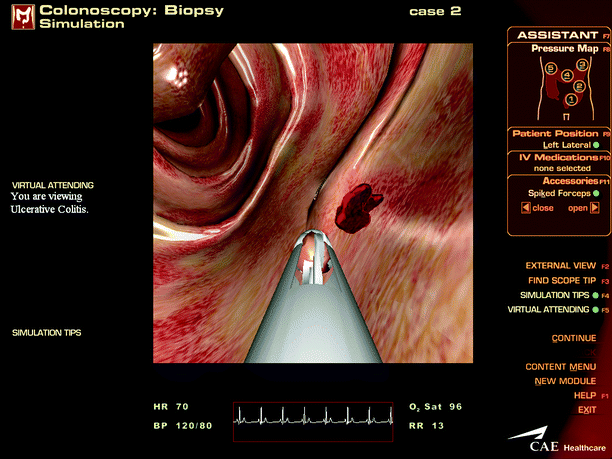The width and height of the screenshot is (612, 459).
Task: Expand the Patient Position panel
Action: pos(554,133)
